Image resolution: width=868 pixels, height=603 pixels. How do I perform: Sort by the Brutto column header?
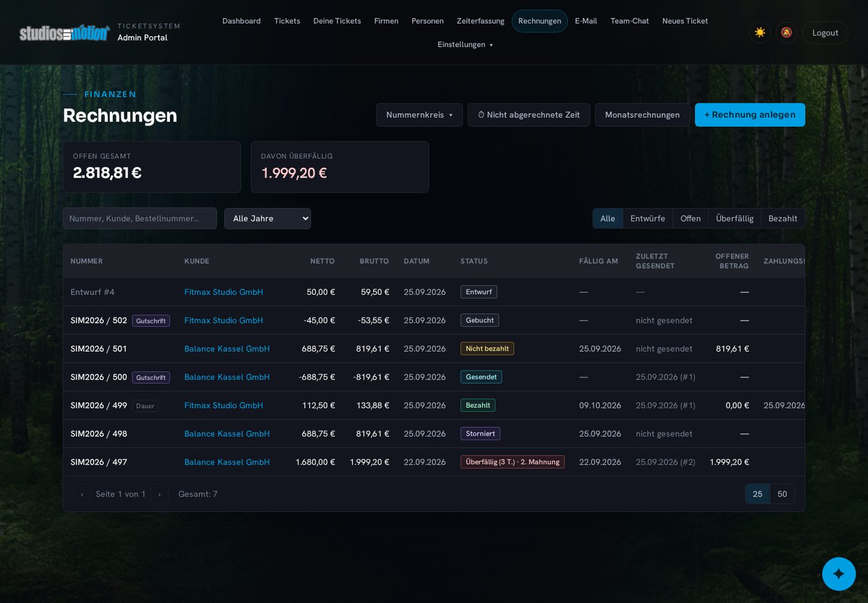click(x=374, y=261)
